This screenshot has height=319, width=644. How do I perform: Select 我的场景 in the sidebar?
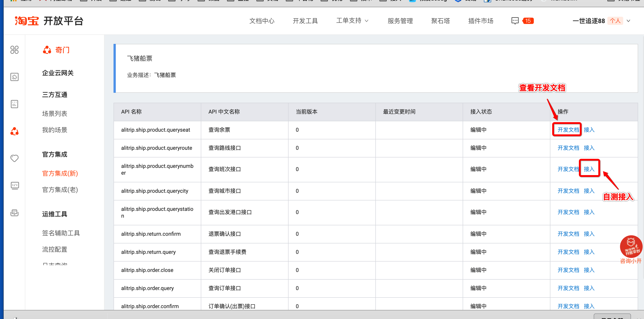[54, 130]
